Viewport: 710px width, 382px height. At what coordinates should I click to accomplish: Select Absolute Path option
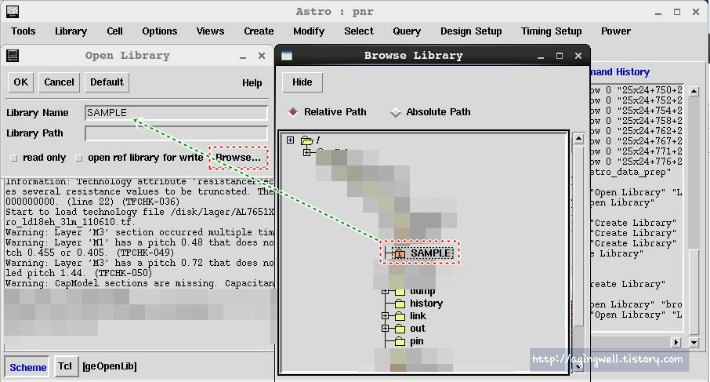(x=396, y=112)
